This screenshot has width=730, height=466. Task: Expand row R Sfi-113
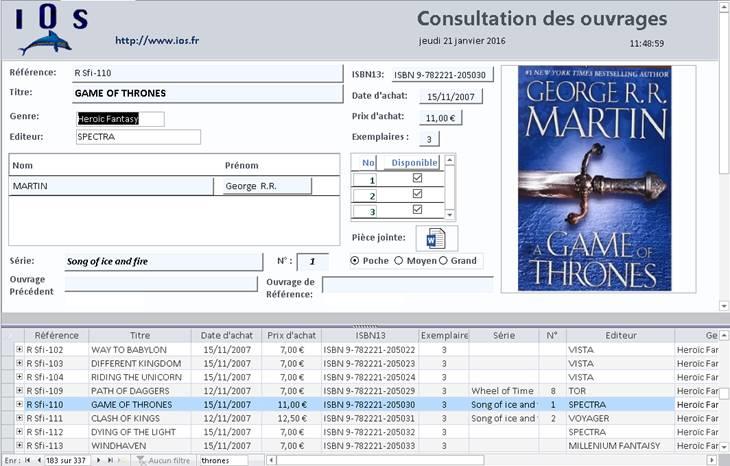pyautogui.click(x=19, y=445)
